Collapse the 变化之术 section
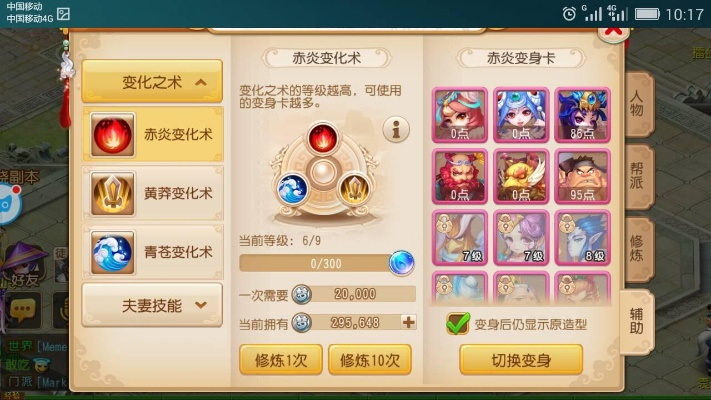The width and height of the screenshot is (711, 400). [152, 82]
